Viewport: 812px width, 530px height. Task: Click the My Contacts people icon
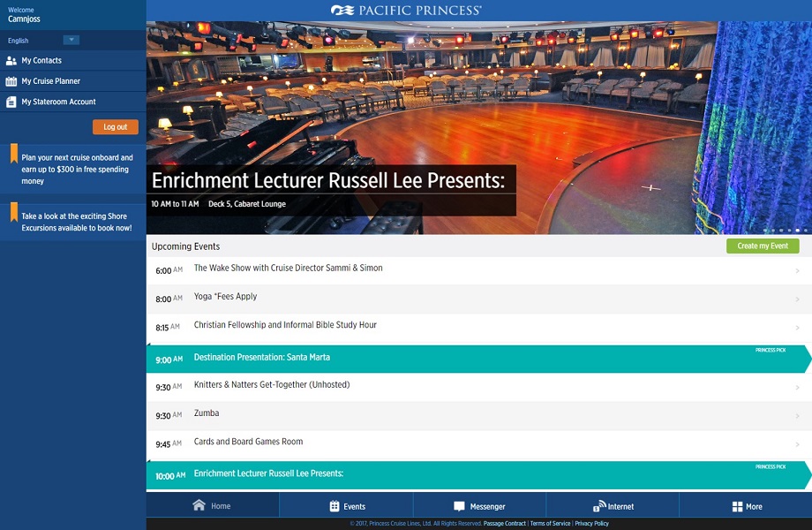11,61
